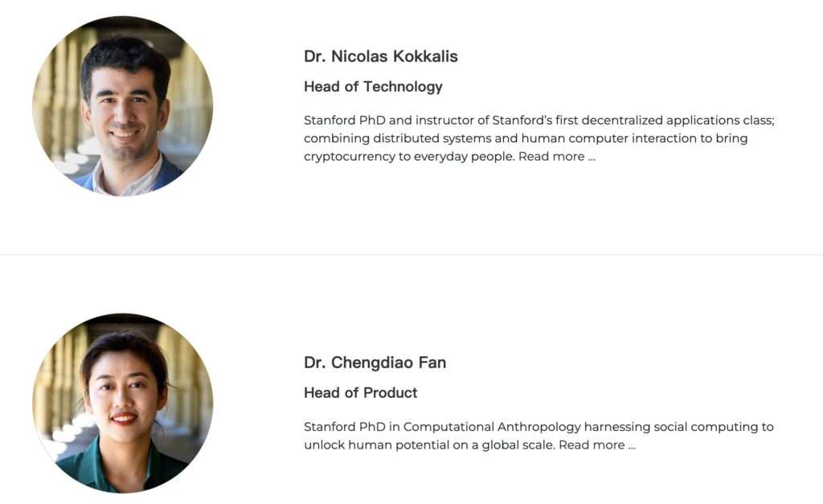Viewport: 823px width, 504px height.
Task: Open the "Read more ..." link for Head of Technology
Action: [x=556, y=157]
